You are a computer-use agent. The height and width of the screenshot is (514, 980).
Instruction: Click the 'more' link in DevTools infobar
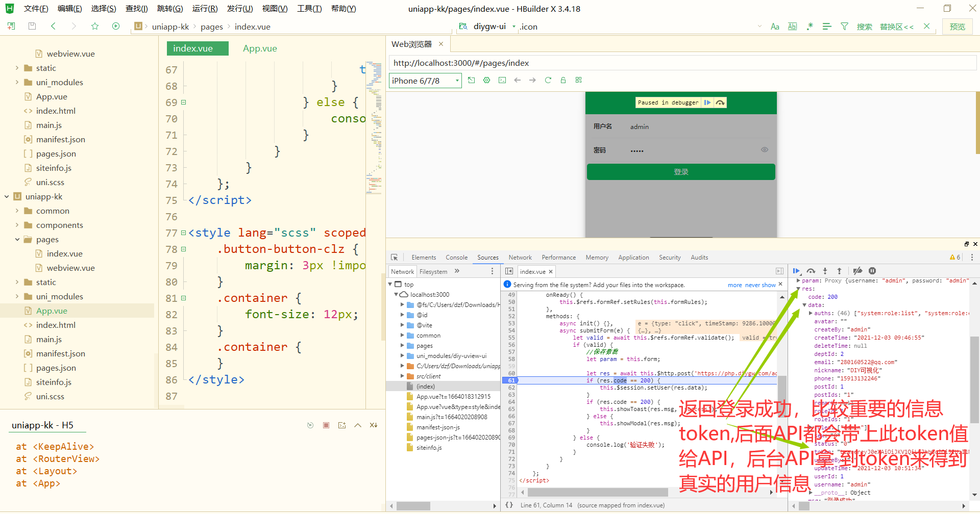pyautogui.click(x=735, y=285)
